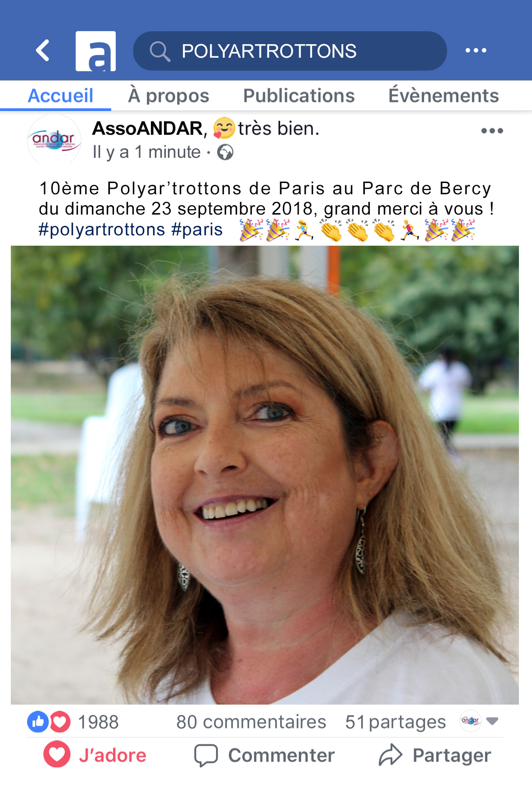Open the three-dot menu in header

click(x=476, y=50)
